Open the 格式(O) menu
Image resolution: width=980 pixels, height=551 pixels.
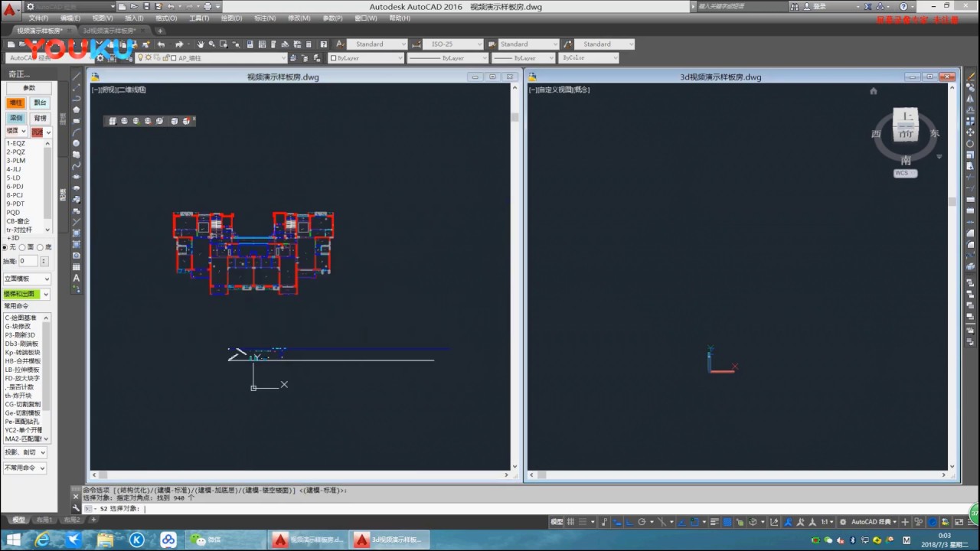coord(166,18)
